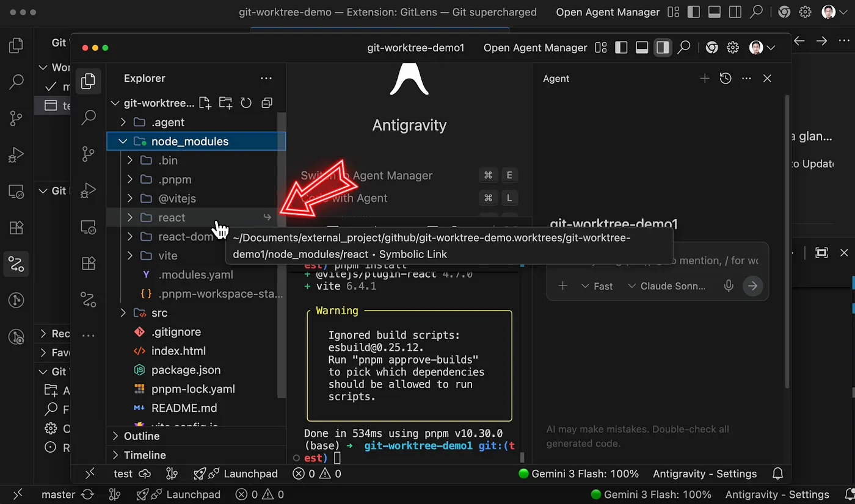Screen dimensions: 855x504
Task: Toggle voice input microphone in Agent panel
Action: pyautogui.click(x=729, y=286)
